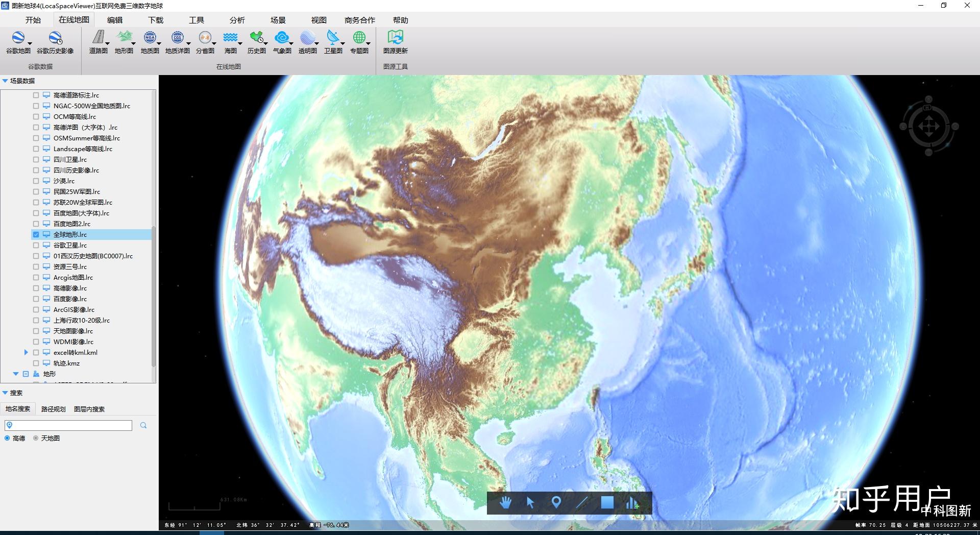Click the place name search field
This screenshot has width=980, height=535.
coord(68,425)
